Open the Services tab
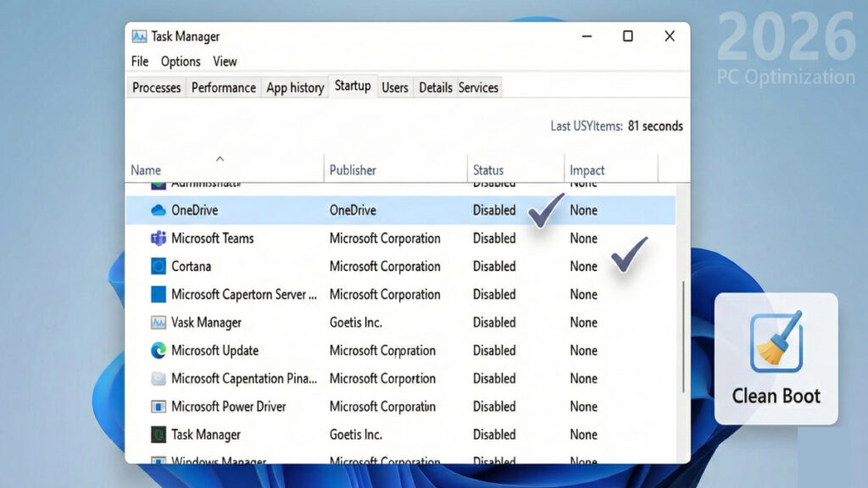This screenshot has height=488, width=868. pos(478,87)
